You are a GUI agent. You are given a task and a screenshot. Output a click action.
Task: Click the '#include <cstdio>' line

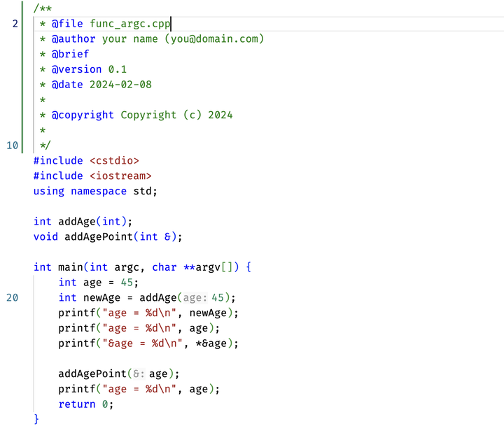tap(86, 161)
